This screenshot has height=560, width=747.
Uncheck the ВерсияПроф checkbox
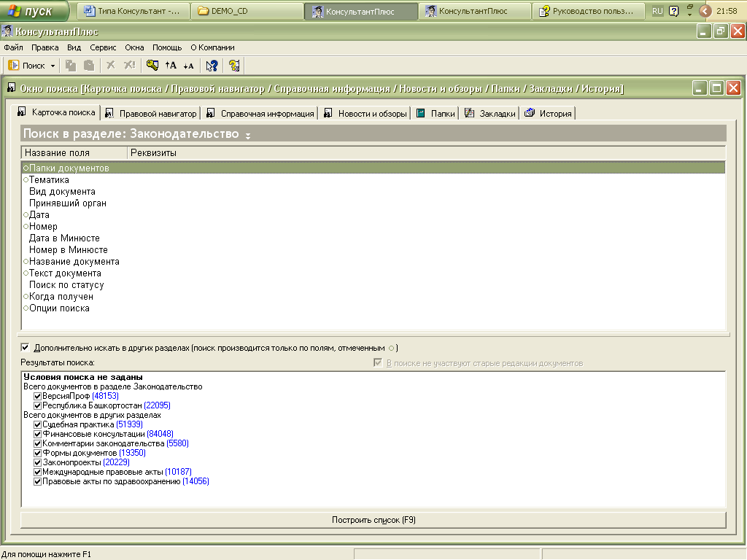coord(38,396)
